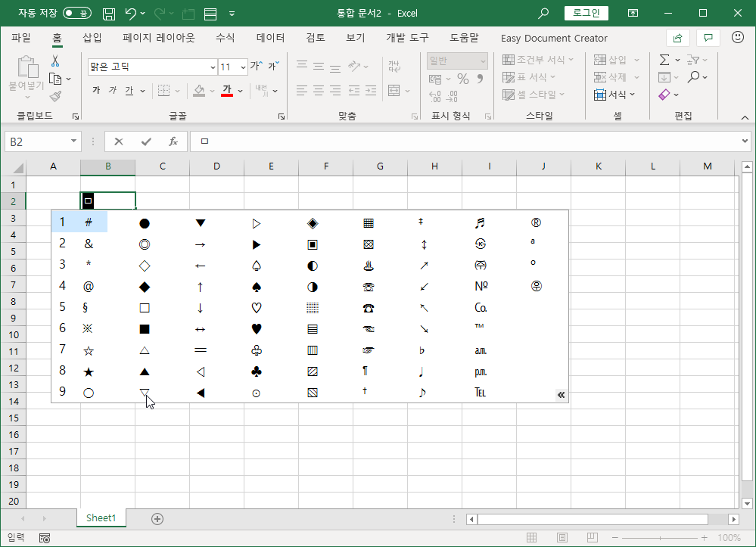Click the cancel X in formula bar

point(119,141)
